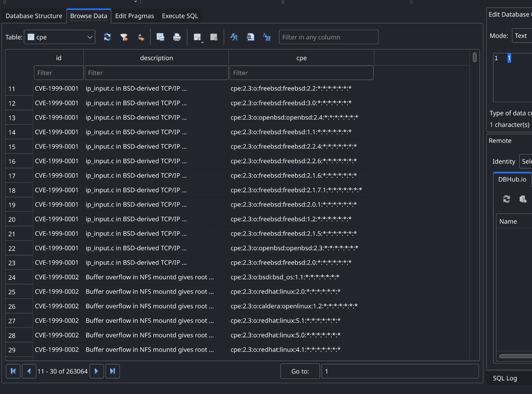
Task: Clear all filters with the funnel icon
Action: pyautogui.click(x=124, y=37)
